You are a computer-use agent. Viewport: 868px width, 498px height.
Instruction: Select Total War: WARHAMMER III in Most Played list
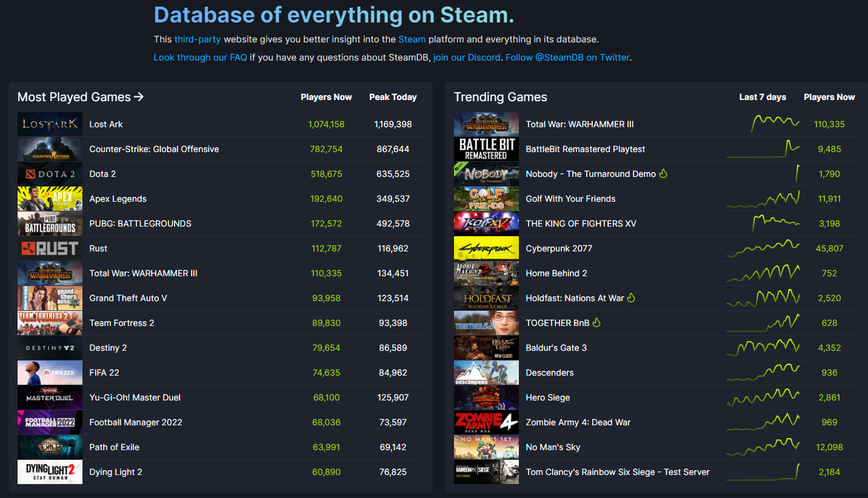tap(143, 273)
